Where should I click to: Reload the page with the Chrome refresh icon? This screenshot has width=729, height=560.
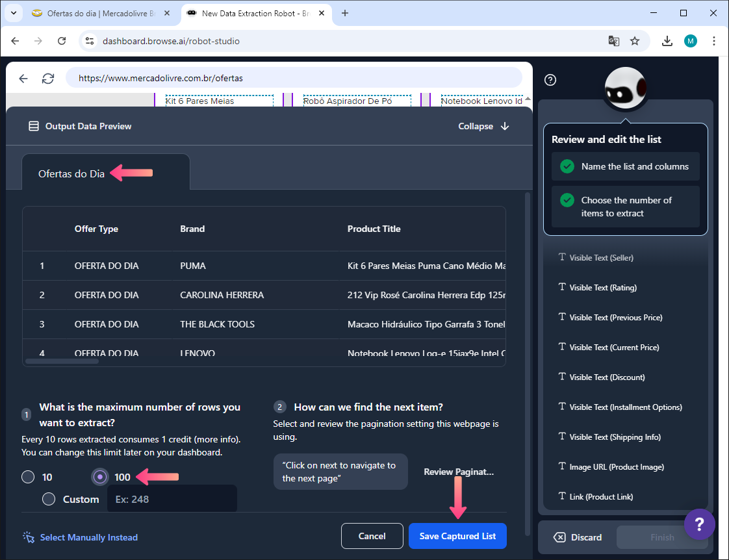(61, 41)
